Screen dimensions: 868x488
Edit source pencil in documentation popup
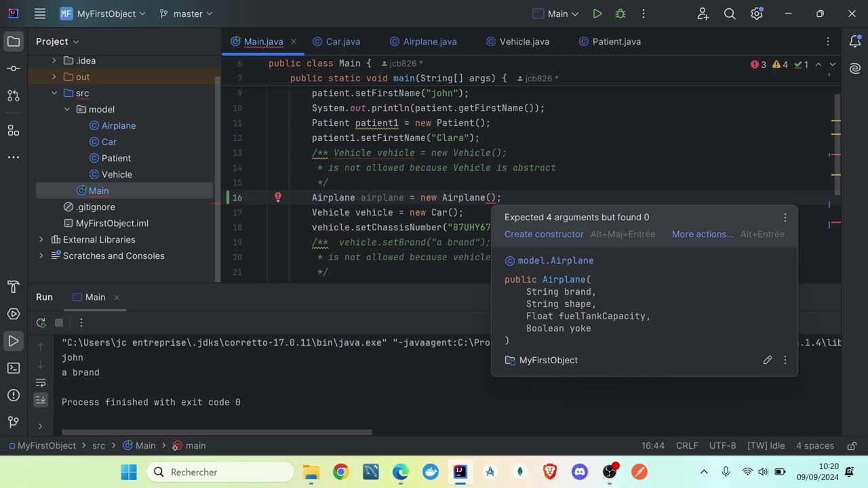(768, 360)
